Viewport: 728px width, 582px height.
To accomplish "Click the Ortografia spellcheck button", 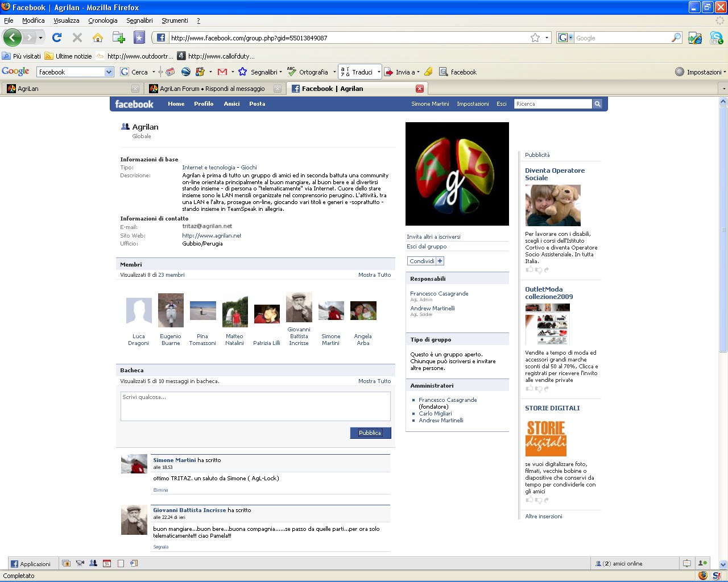I will pyautogui.click(x=308, y=72).
